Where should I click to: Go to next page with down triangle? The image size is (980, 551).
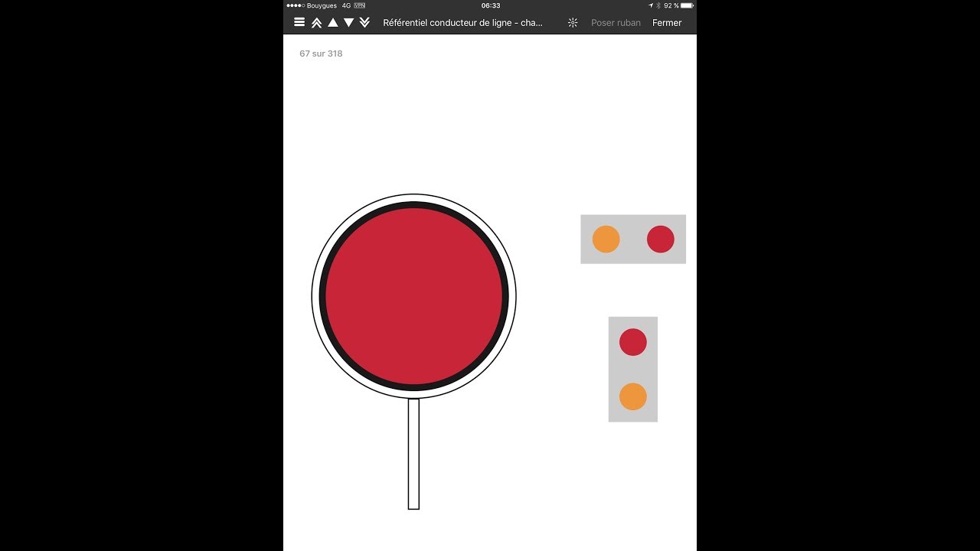point(348,23)
